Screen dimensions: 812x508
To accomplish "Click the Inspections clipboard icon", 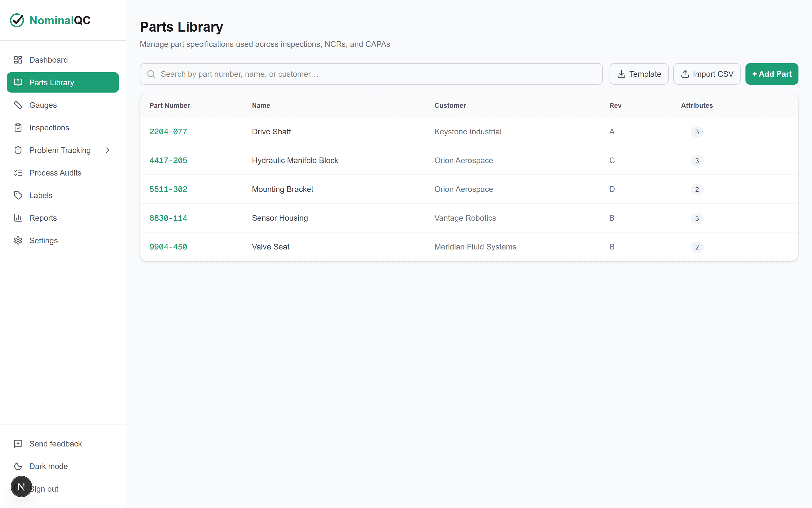I will coord(18,128).
